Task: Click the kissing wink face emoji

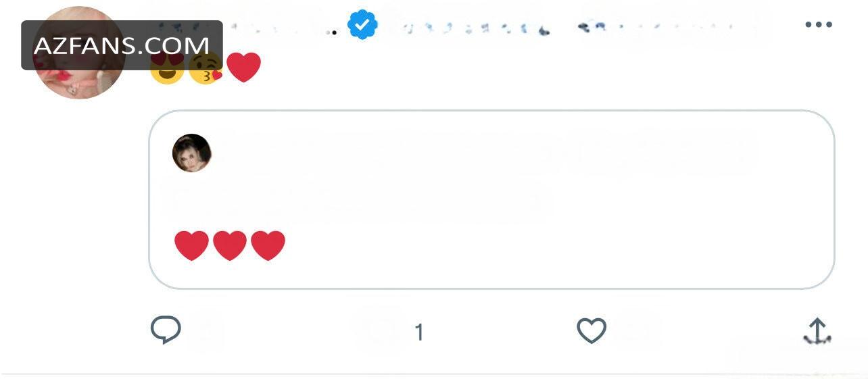Action: coord(206,67)
